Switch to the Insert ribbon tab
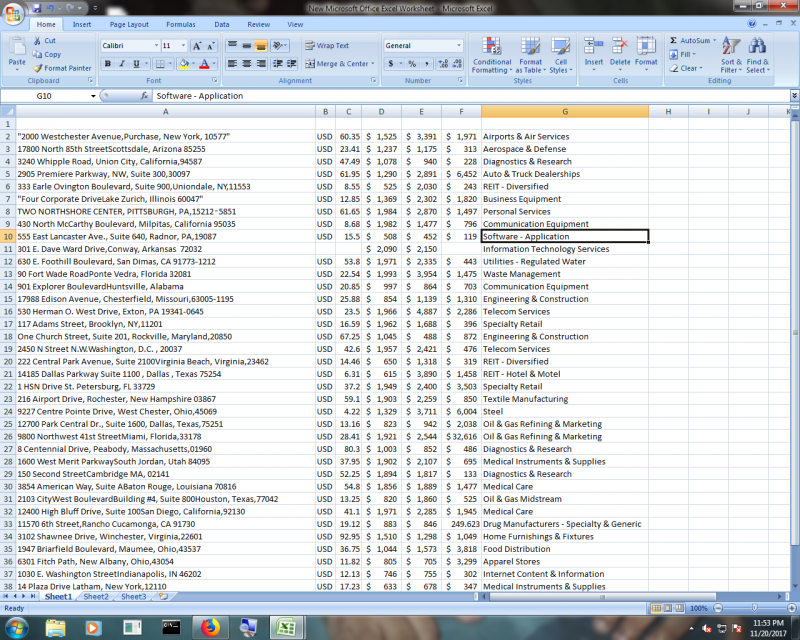Screen dimensions: 800x640 [x=82, y=24]
